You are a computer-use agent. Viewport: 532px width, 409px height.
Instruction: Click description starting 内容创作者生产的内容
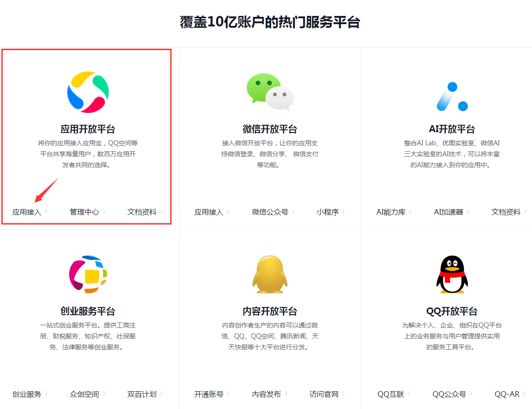click(x=270, y=336)
